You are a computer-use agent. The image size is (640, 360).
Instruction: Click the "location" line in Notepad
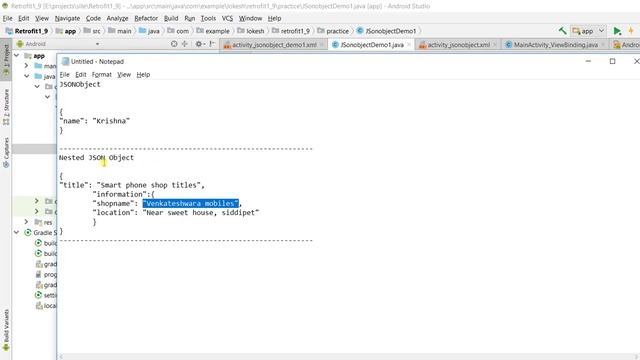pos(176,213)
